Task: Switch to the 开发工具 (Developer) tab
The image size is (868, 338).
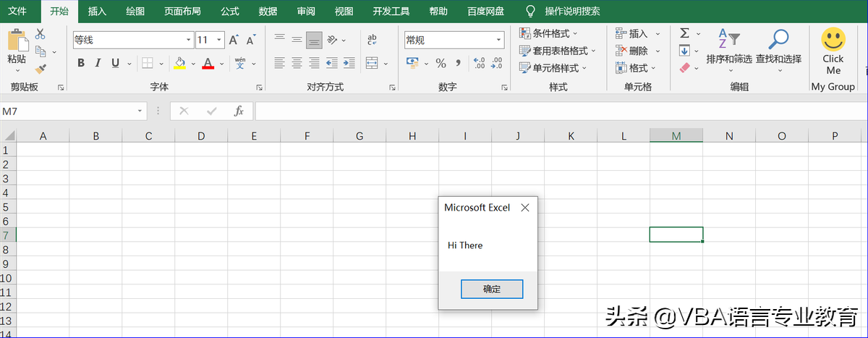Action: 391,11
